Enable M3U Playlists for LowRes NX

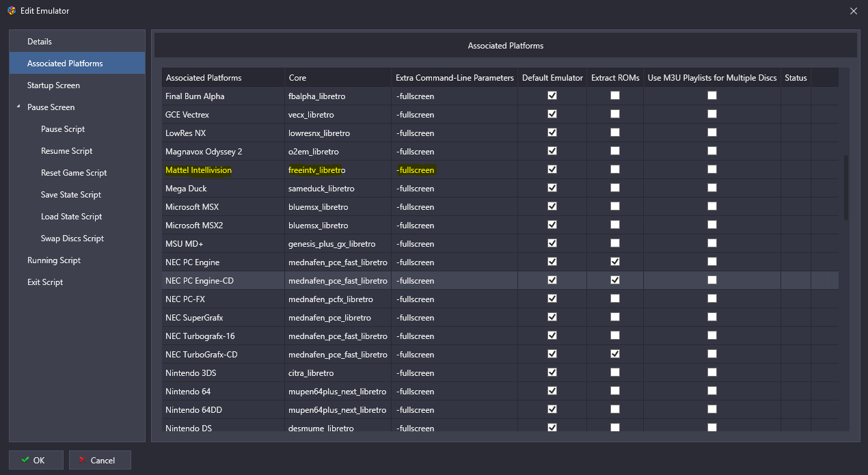pos(712,133)
